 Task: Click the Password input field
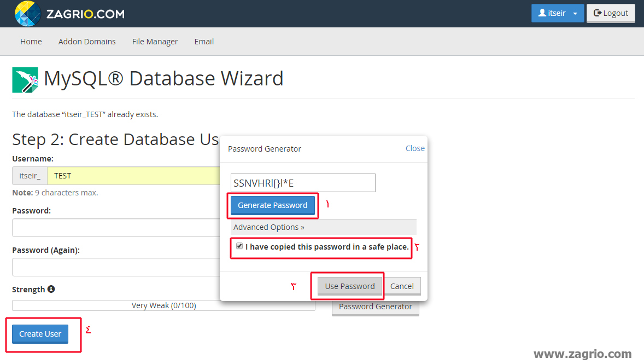coord(116,228)
